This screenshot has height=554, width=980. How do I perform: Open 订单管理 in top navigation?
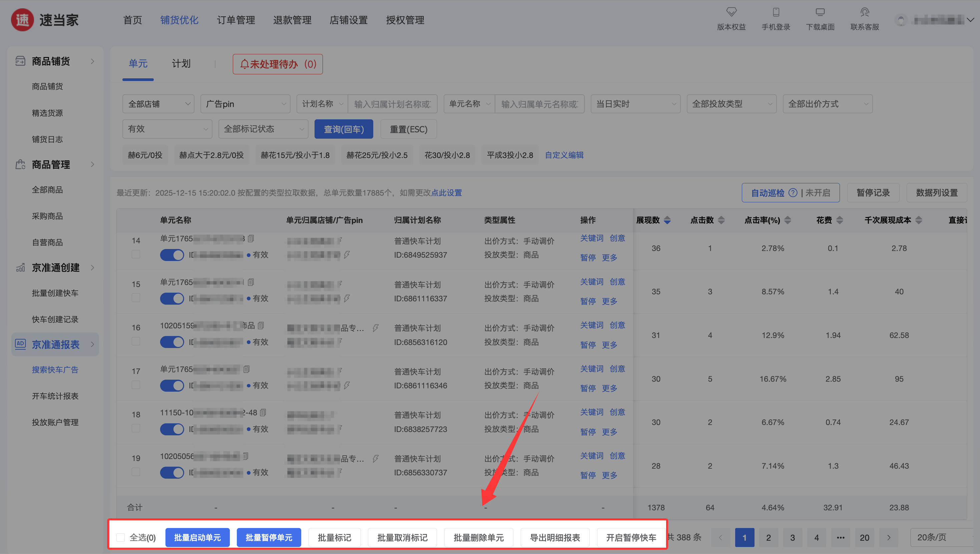[x=236, y=20]
